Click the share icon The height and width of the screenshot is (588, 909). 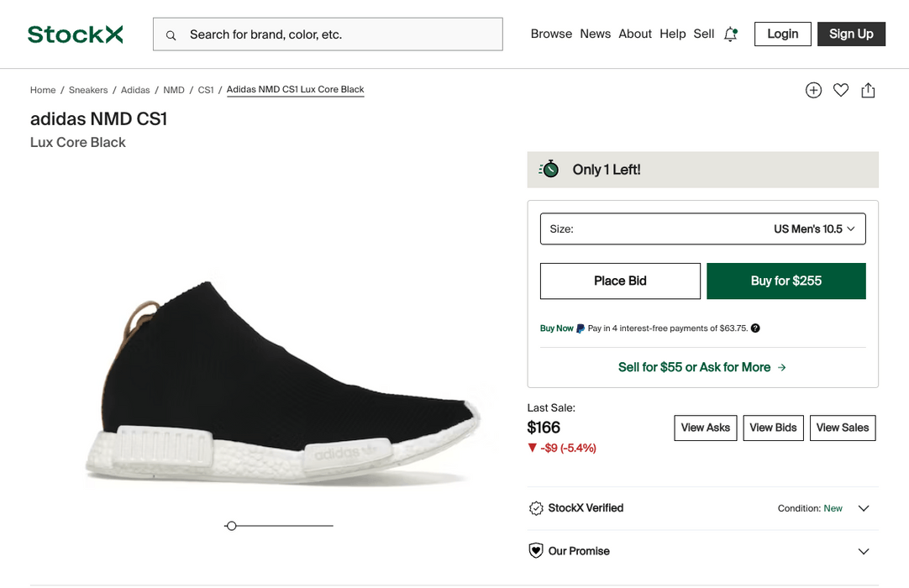(868, 91)
